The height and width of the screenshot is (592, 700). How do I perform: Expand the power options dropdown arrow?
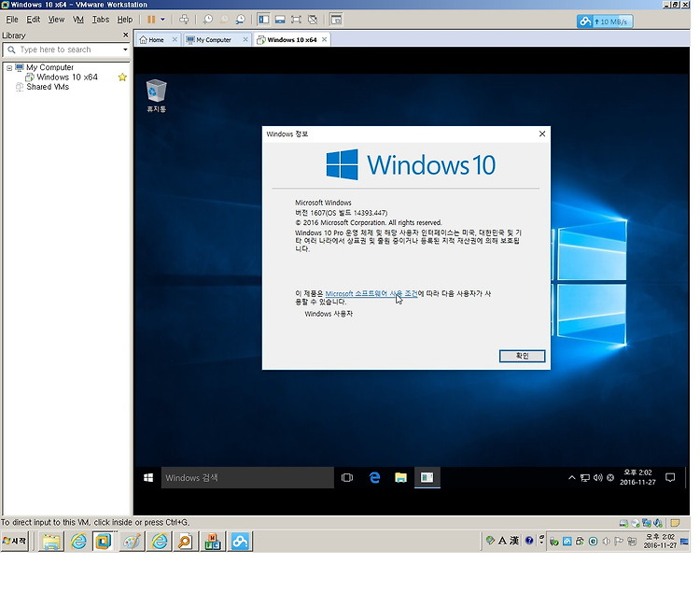click(x=162, y=20)
